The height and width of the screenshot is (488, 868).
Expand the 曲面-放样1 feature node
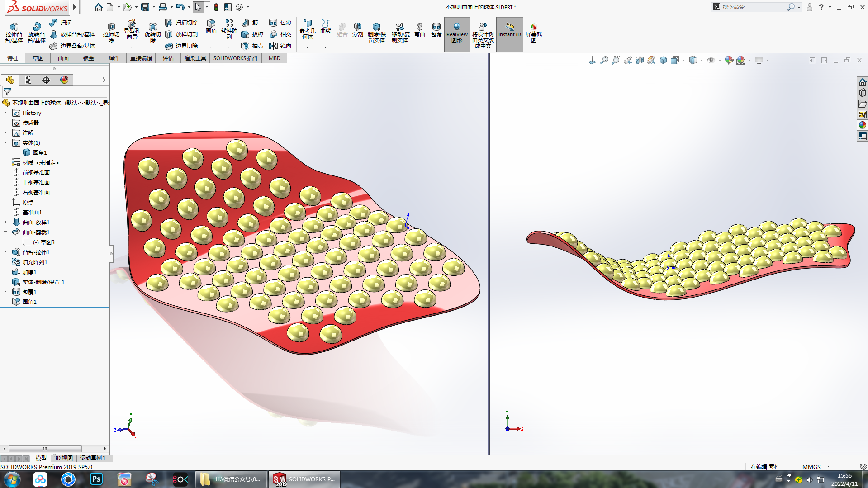(x=5, y=222)
